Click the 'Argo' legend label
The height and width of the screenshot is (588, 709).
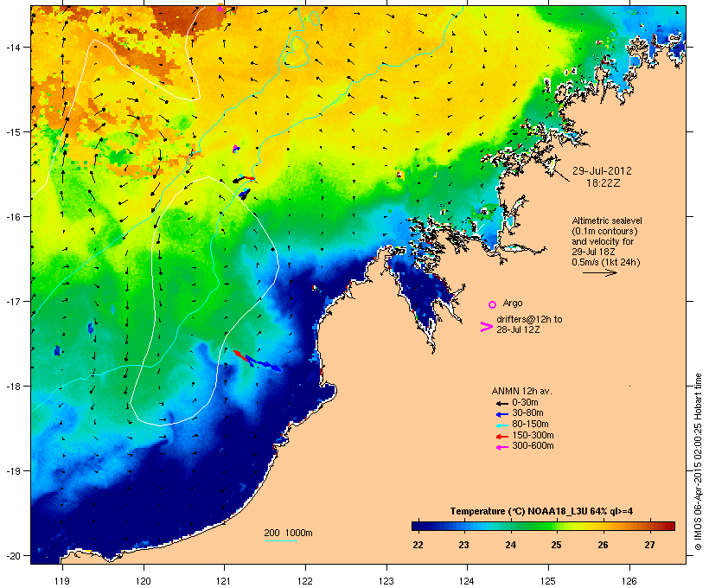513,303
